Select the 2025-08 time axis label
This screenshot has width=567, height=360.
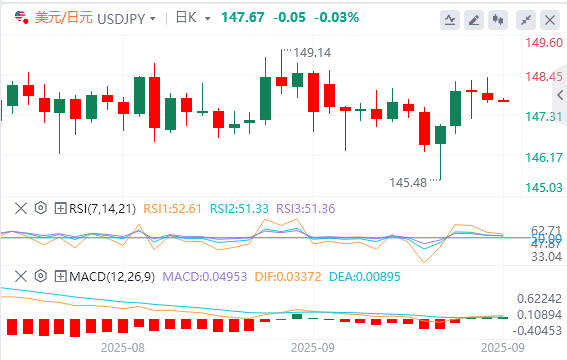point(123,348)
